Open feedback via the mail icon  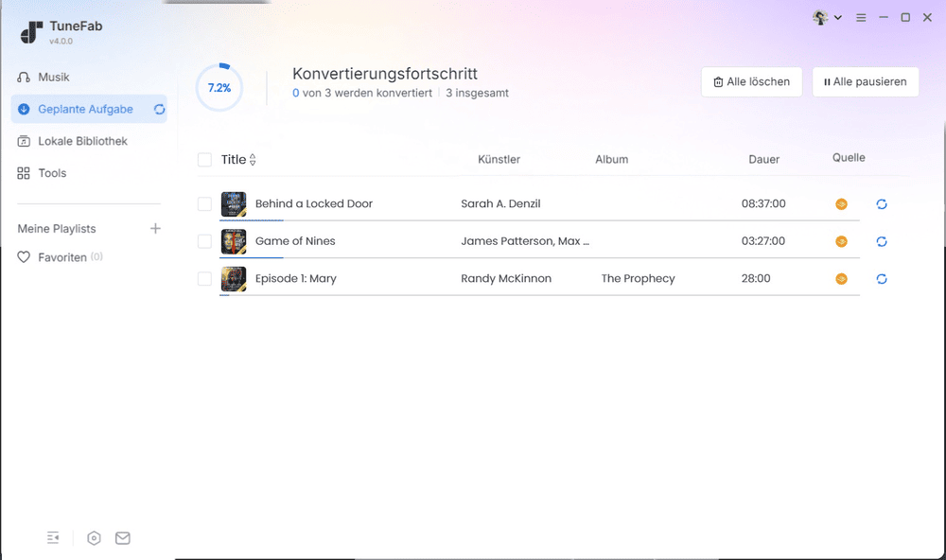pyautogui.click(x=122, y=537)
